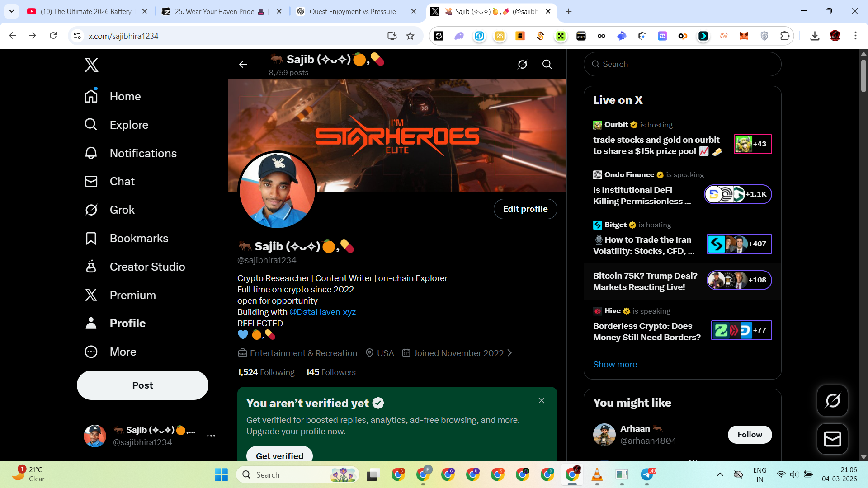Open the Windows Start menu
The height and width of the screenshot is (488, 868).
click(x=221, y=474)
